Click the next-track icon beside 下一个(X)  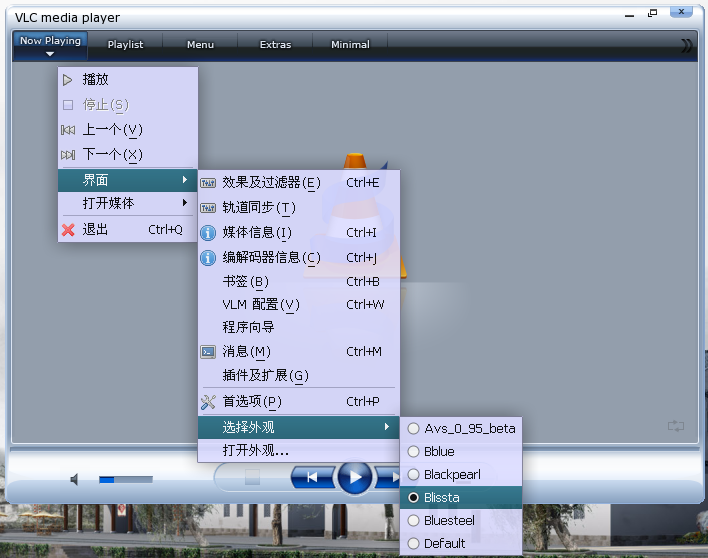68,155
